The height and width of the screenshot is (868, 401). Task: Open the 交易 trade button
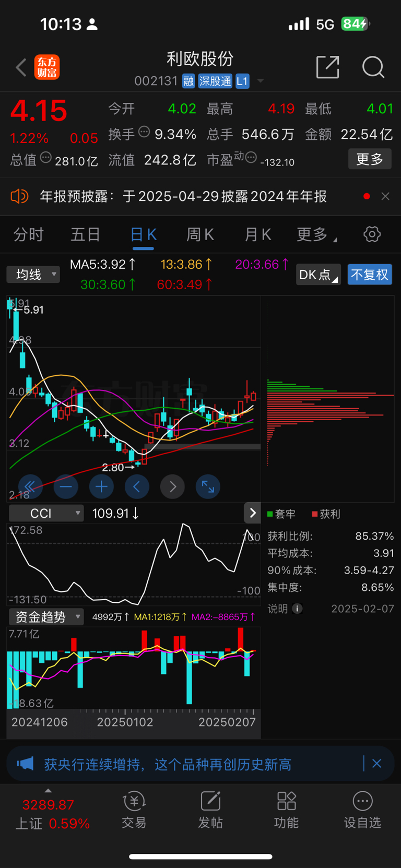(134, 810)
